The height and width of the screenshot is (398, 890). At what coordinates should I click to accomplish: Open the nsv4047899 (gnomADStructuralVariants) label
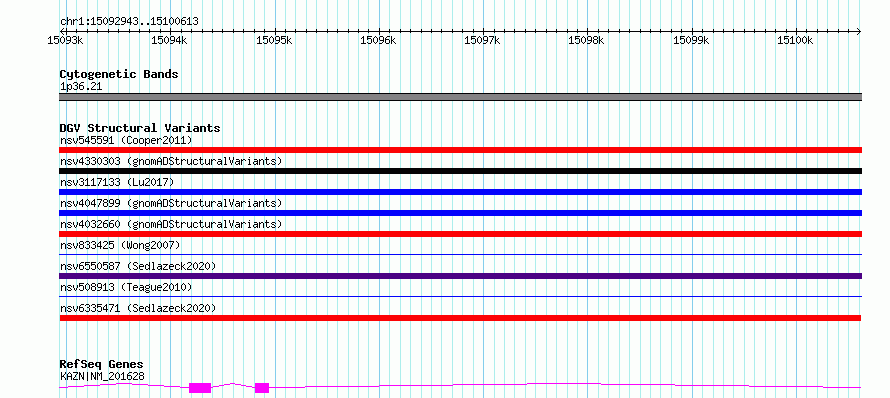[x=171, y=203]
